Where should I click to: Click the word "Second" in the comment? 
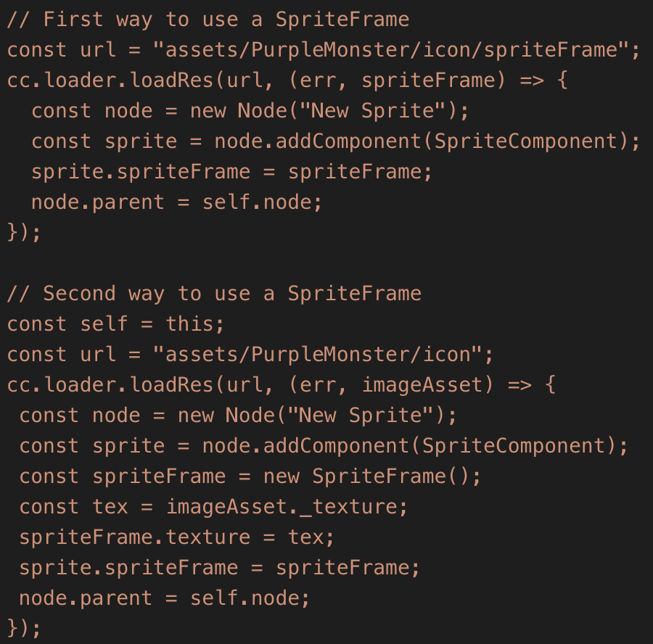click(79, 294)
